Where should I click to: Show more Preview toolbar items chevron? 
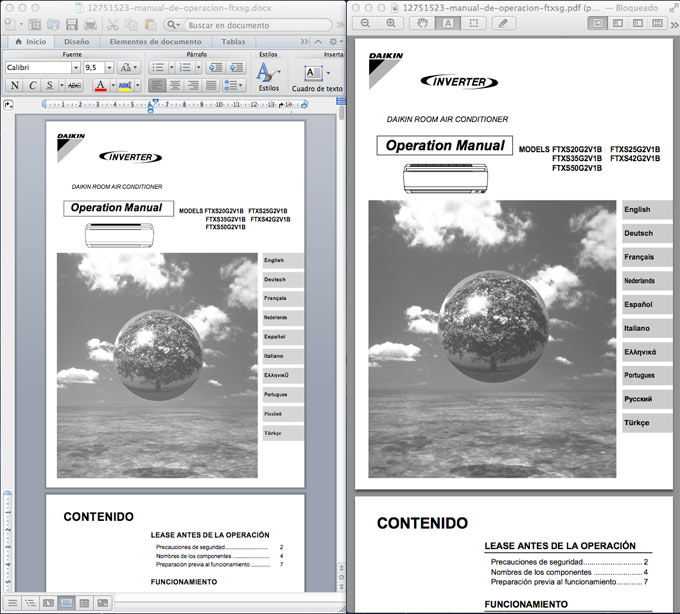click(674, 24)
